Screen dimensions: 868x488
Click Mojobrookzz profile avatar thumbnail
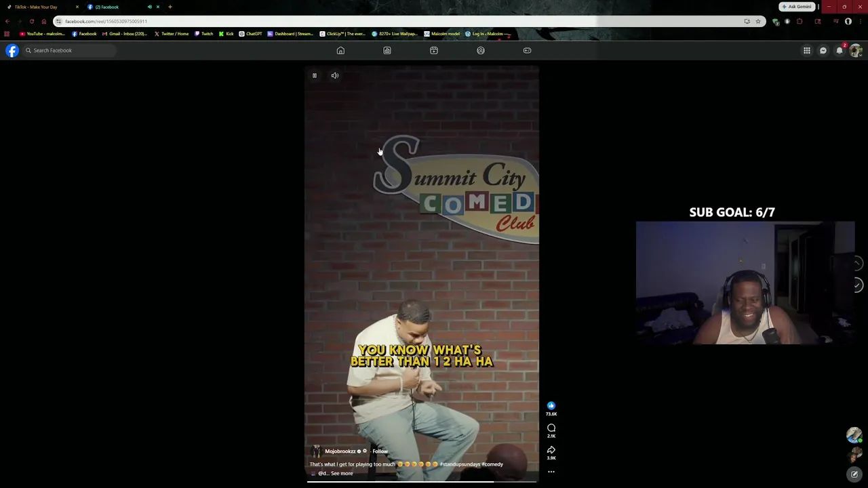point(315,451)
